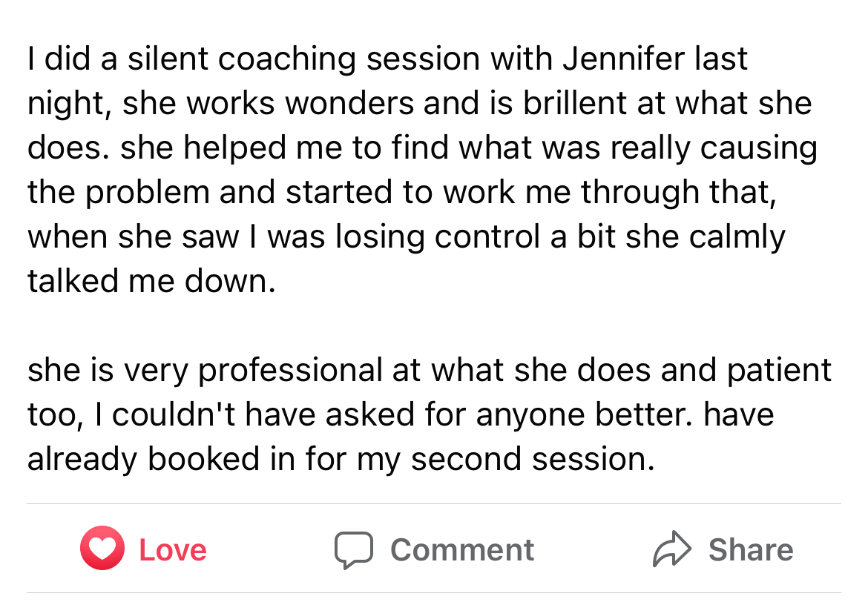
Task: Click the words "second session" at post end
Action: tap(533, 460)
